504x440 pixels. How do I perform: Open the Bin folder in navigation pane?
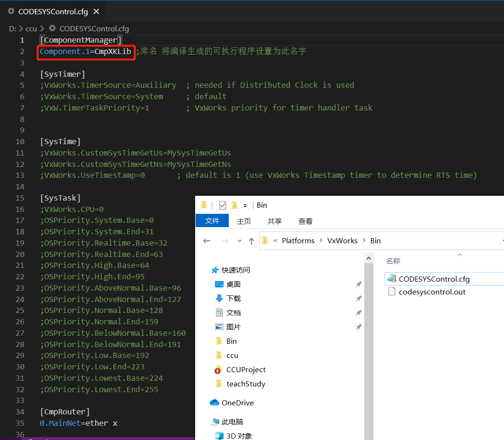[232, 341]
